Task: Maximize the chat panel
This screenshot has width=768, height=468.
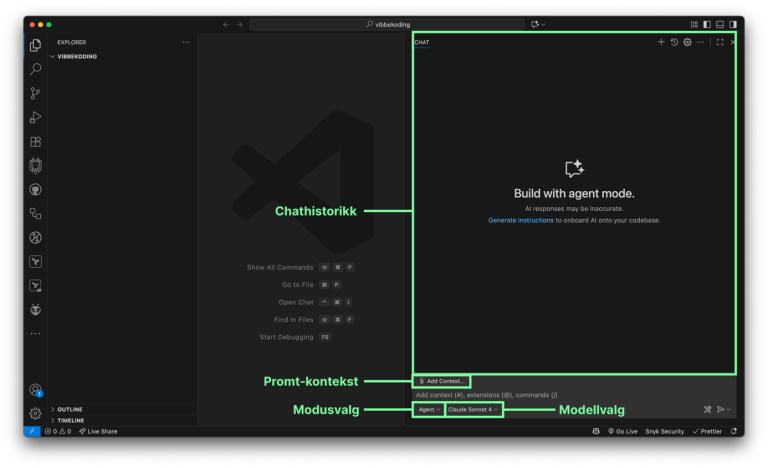Action: click(720, 42)
